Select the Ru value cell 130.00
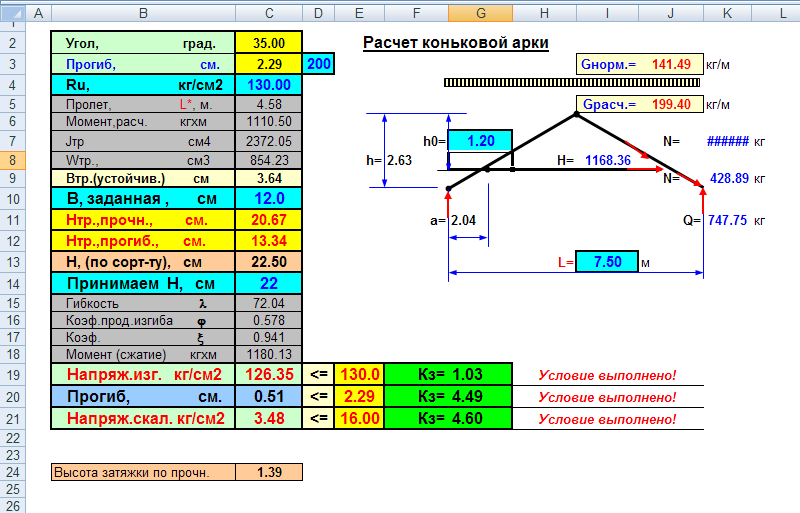 tap(269, 85)
